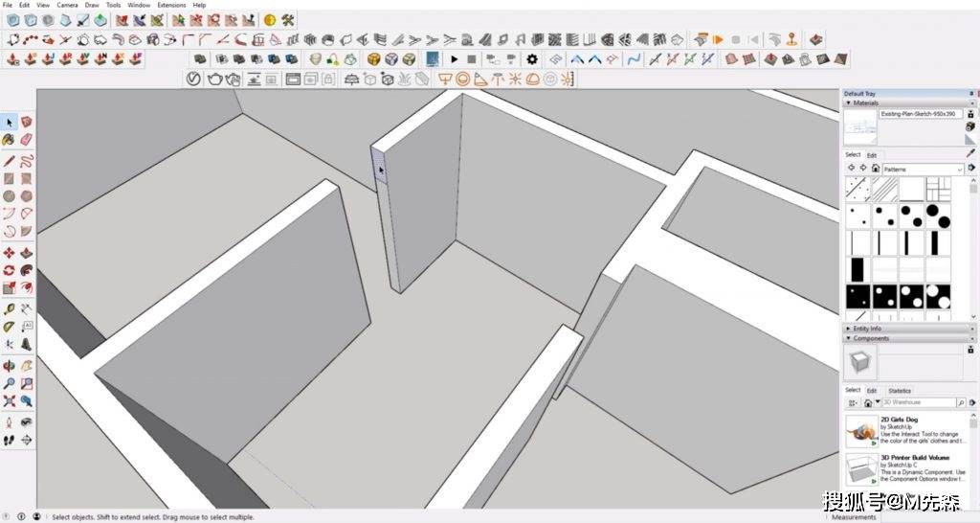Image resolution: width=980 pixels, height=523 pixels.
Task: Open Components view options dropdown
Action: [853, 403]
